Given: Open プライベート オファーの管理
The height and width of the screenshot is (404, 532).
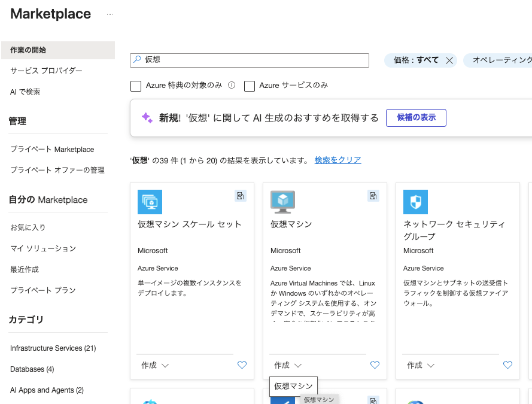Looking at the screenshot, I should pos(57,170).
